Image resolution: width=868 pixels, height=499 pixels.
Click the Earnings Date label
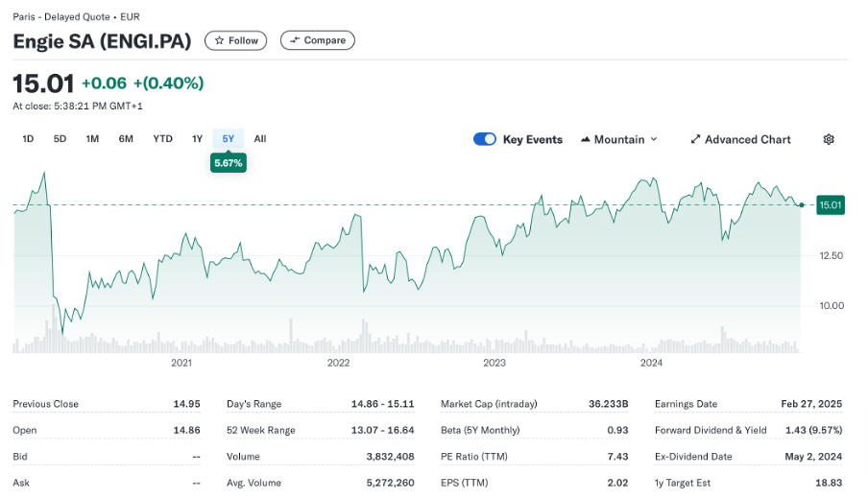686,404
